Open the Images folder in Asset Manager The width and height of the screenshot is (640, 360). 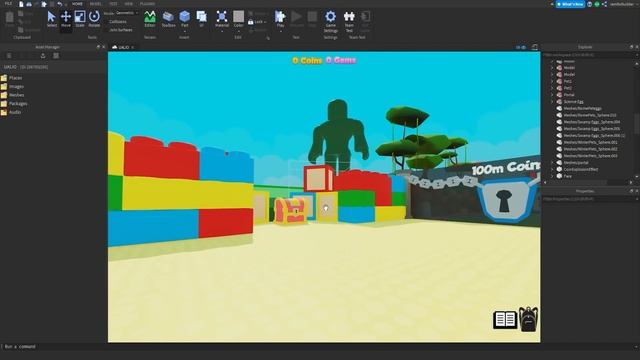click(13, 87)
